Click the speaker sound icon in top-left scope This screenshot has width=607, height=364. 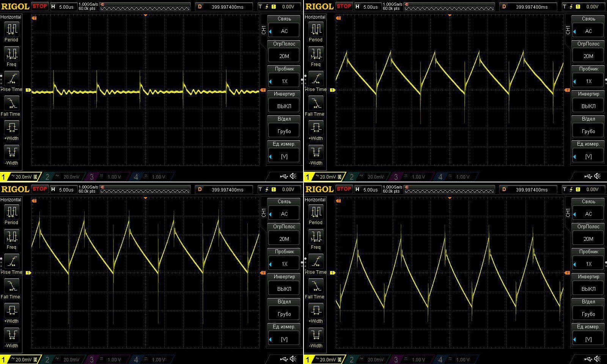(293, 176)
